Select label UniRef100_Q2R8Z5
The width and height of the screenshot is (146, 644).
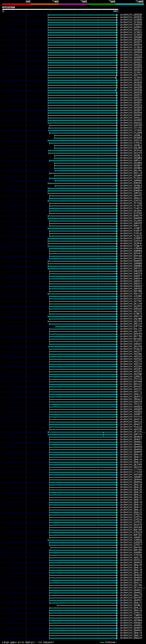131,543
